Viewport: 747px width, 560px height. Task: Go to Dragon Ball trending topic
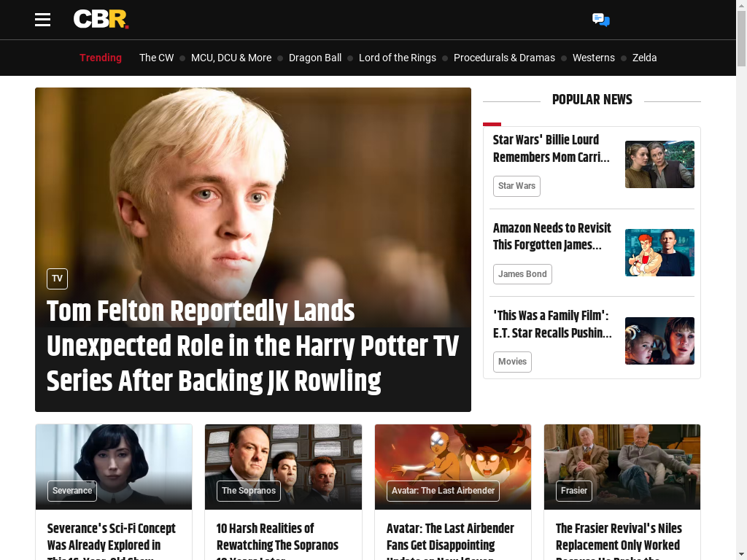[315, 58]
